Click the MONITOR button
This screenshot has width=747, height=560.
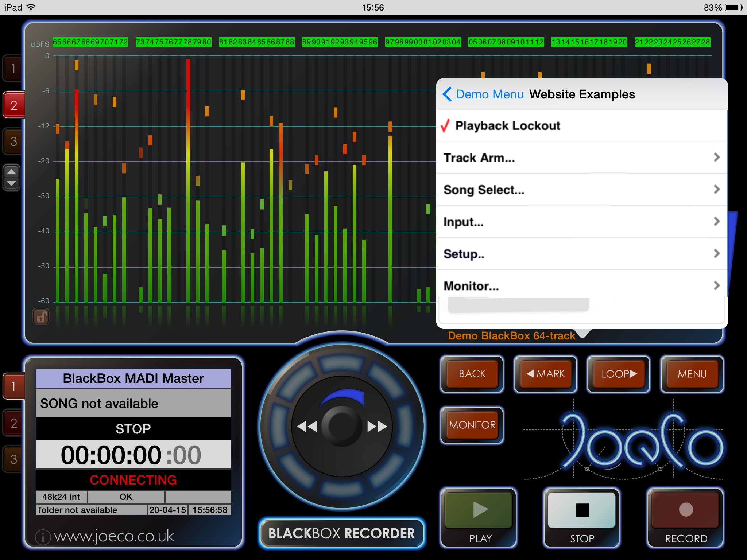tap(472, 425)
